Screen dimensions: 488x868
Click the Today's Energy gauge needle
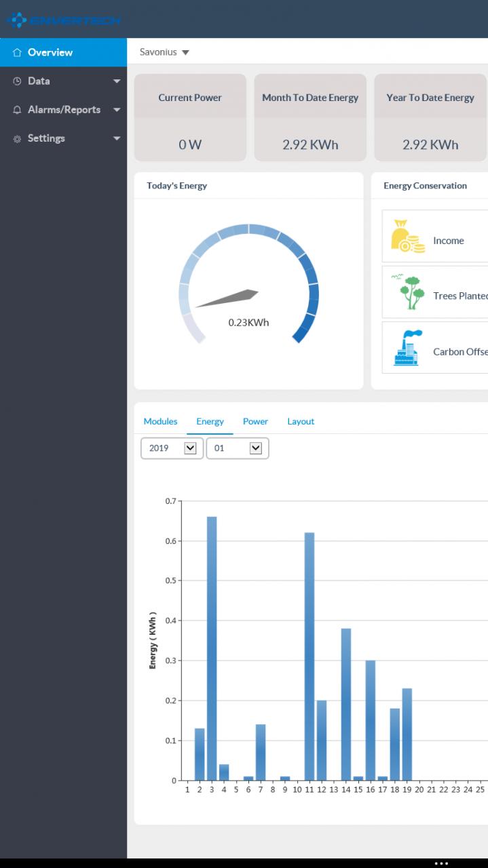tap(227, 298)
